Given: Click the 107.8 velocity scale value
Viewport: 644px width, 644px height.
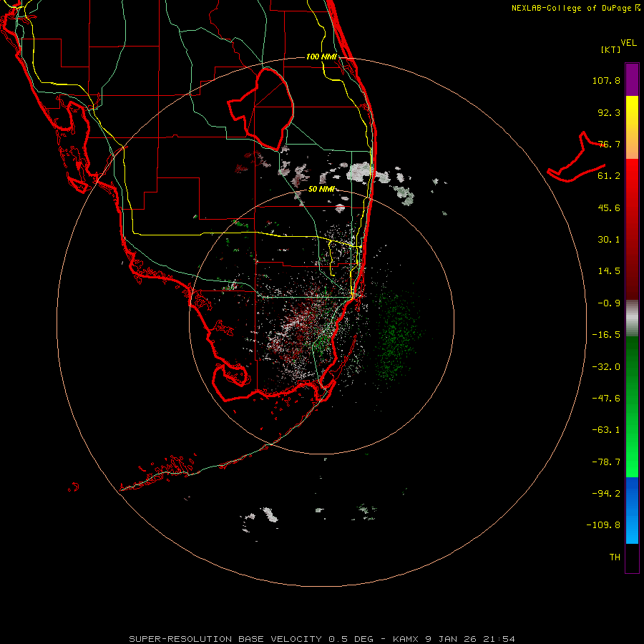Looking at the screenshot, I should [606, 80].
